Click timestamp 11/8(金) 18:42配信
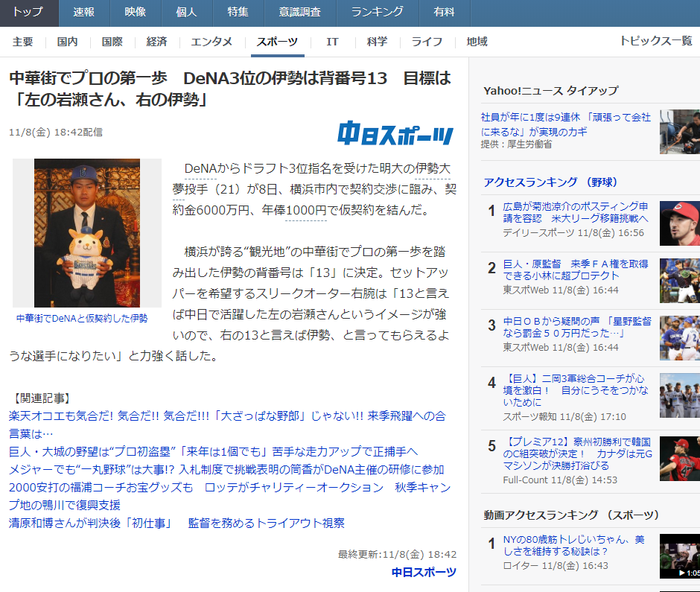Viewport: 700px width, 592px height. pyautogui.click(x=56, y=132)
